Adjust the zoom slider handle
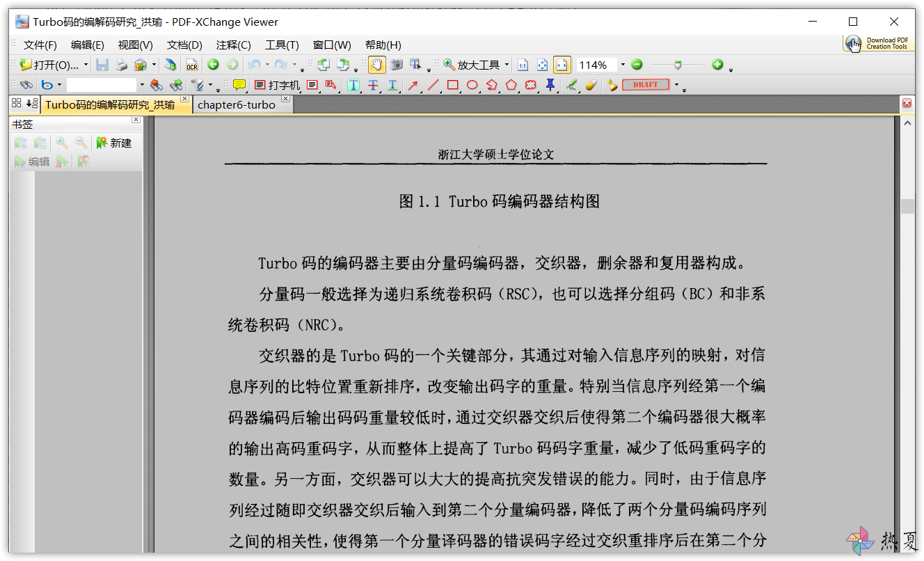Image resolution: width=924 pixels, height=561 pixels. (678, 65)
